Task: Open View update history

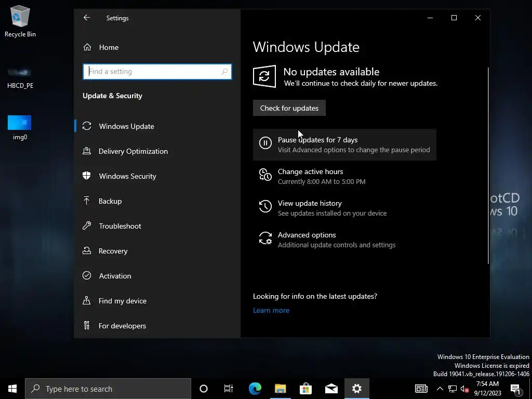Action: [344, 208]
